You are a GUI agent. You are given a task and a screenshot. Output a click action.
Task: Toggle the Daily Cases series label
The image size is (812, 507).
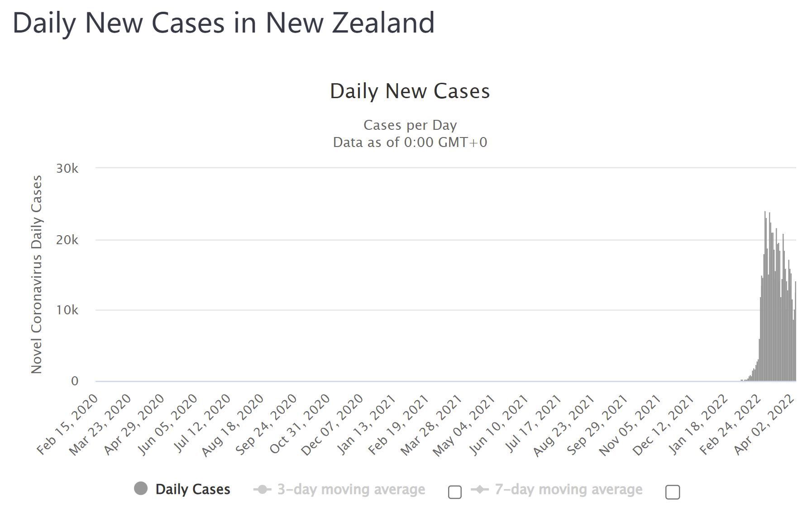pyautogui.click(x=192, y=489)
